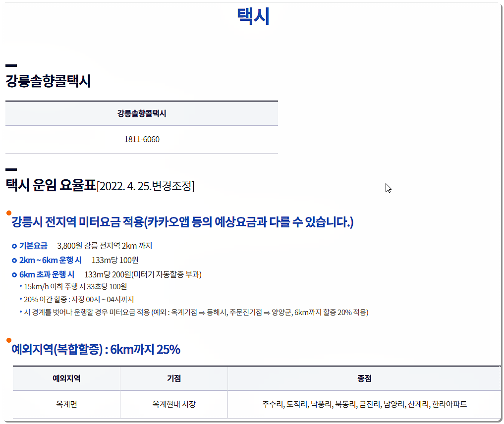The width and height of the screenshot is (504, 424).
Task: Click the 강릉시 전지역 미터요금 적용 heading
Action: tap(182, 222)
